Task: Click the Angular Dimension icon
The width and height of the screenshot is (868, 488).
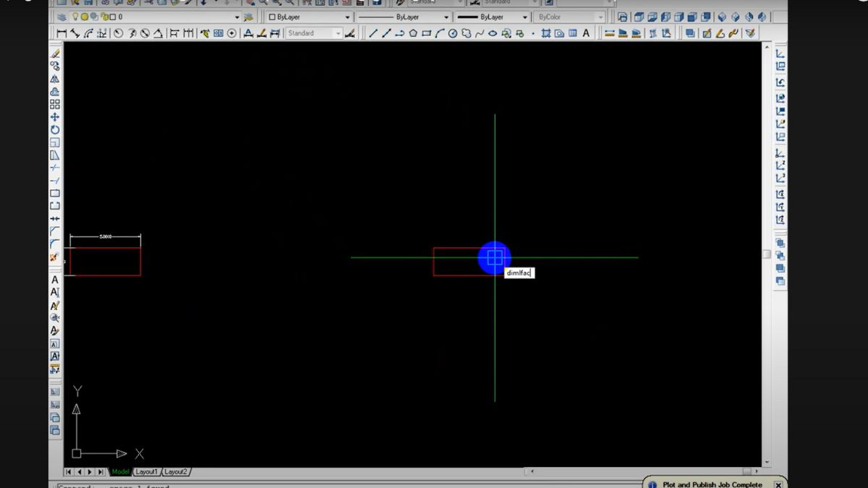Action: click(x=157, y=33)
